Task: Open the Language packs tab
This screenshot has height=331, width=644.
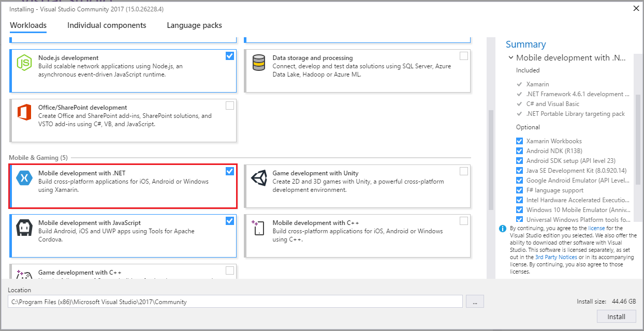Action: click(194, 25)
